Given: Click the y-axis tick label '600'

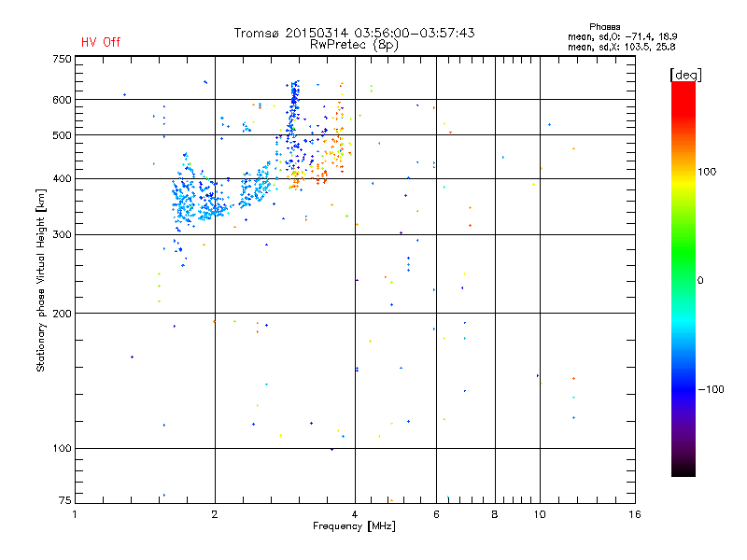Looking at the screenshot, I should (x=62, y=100).
